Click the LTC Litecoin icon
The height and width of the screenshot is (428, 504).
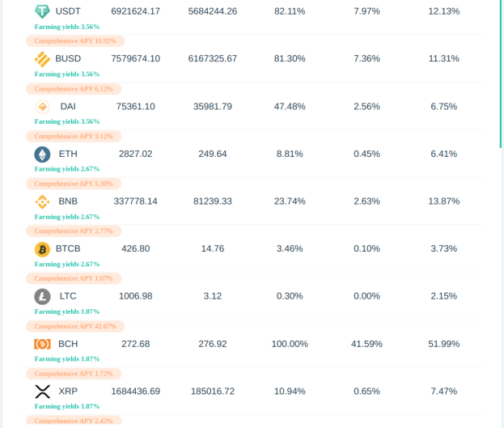pyautogui.click(x=42, y=296)
